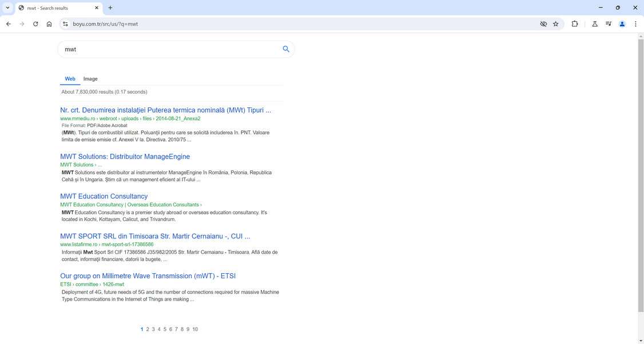Open site information controls in address bar
Screen dimensions: 644x344
coord(65,24)
